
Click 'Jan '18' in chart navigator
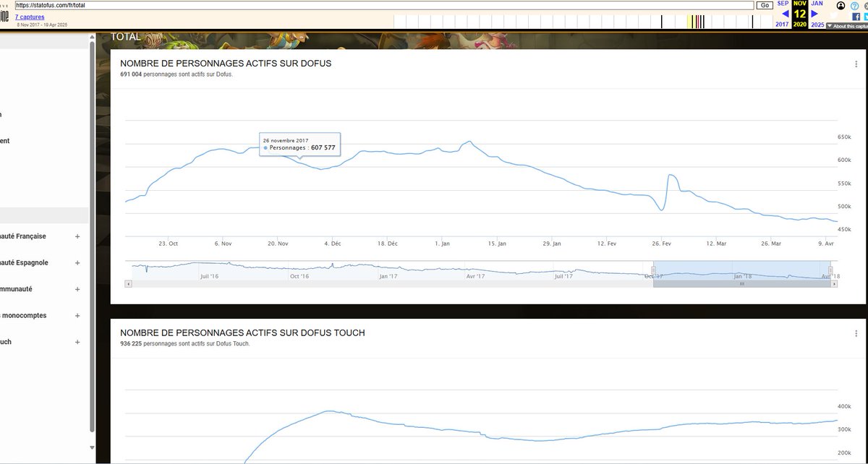click(x=743, y=276)
